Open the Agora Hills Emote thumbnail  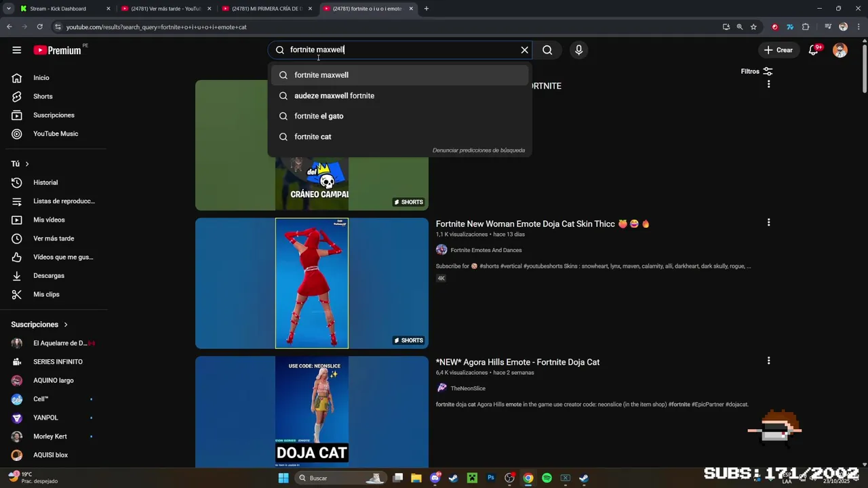point(312,411)
